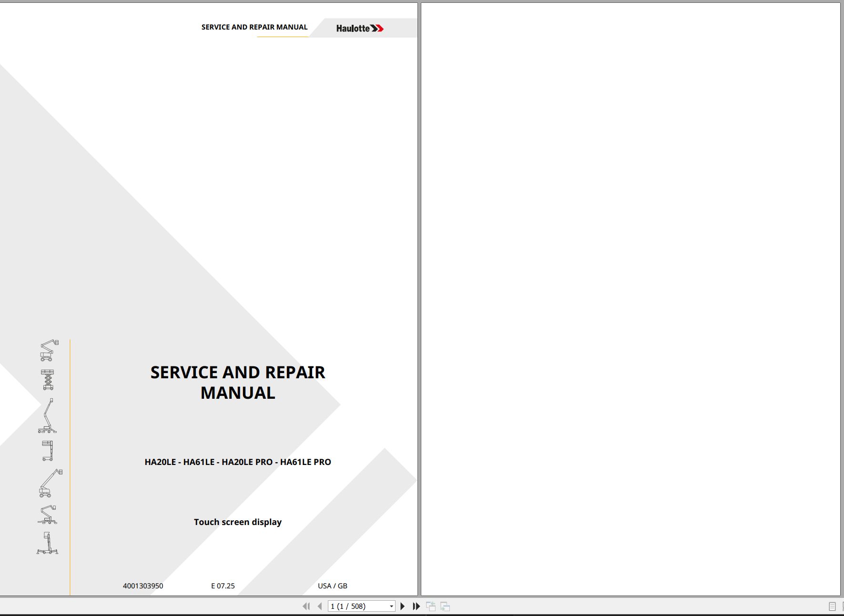
Task: Go to first page button
Action: (x=306, y=606)
